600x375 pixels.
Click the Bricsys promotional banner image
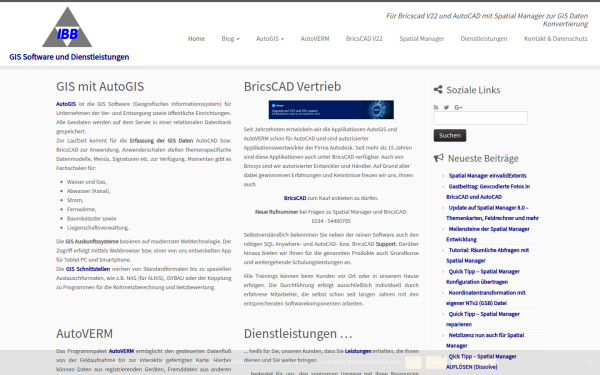tap(331, 110)
